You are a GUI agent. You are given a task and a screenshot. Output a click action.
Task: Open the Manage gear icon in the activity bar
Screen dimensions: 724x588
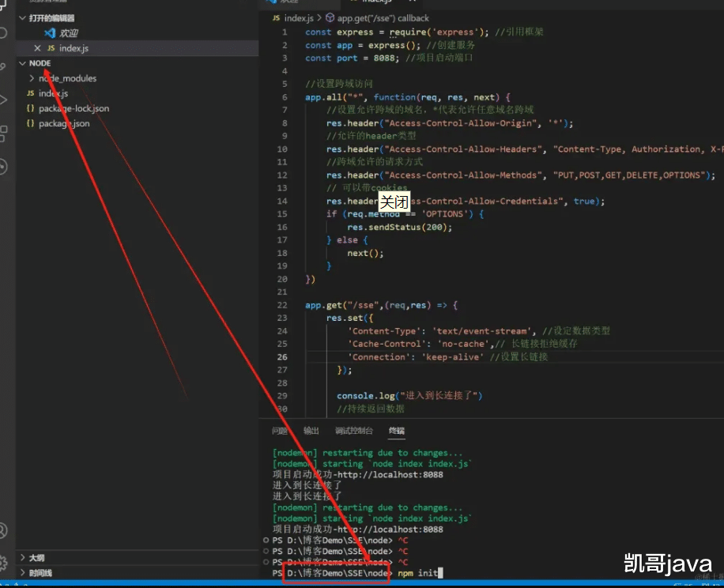3,562
